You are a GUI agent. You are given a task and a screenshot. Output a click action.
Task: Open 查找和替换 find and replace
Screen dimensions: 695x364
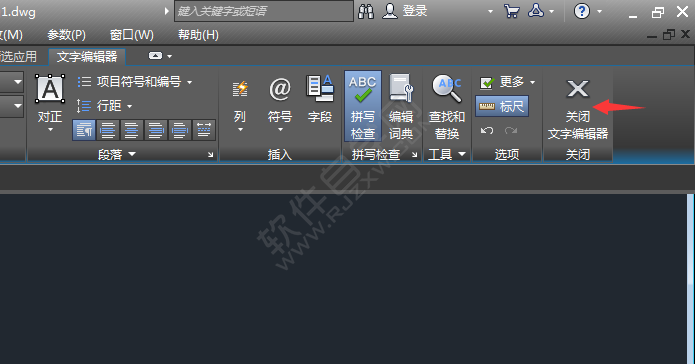pos(447,106)
